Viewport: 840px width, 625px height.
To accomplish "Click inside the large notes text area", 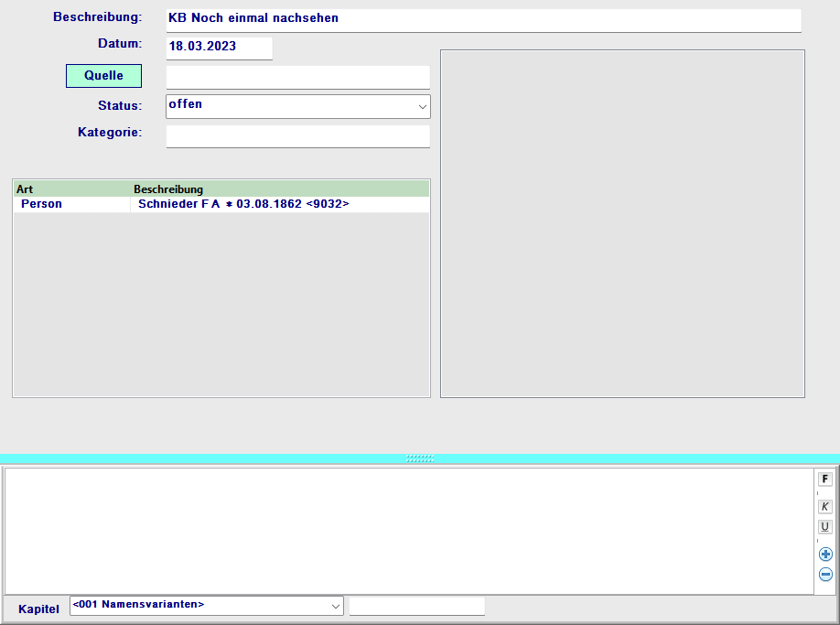I will point(407,531).
